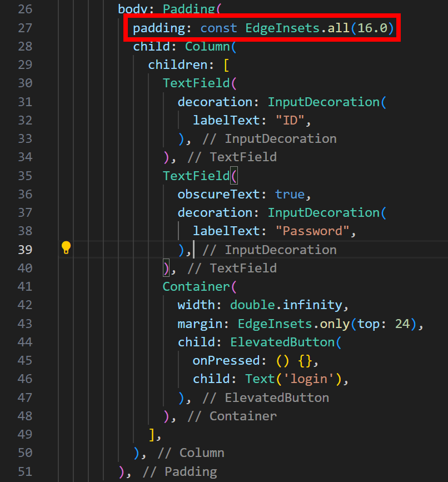Click 'children:' on line 29
This screenshot has width=448, height=482.
tap(181, 65)
